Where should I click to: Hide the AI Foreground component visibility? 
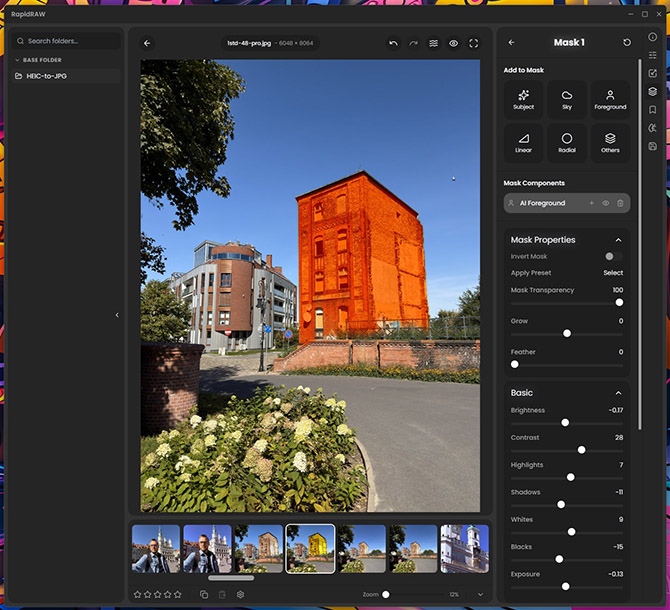(x=605, y=203)
